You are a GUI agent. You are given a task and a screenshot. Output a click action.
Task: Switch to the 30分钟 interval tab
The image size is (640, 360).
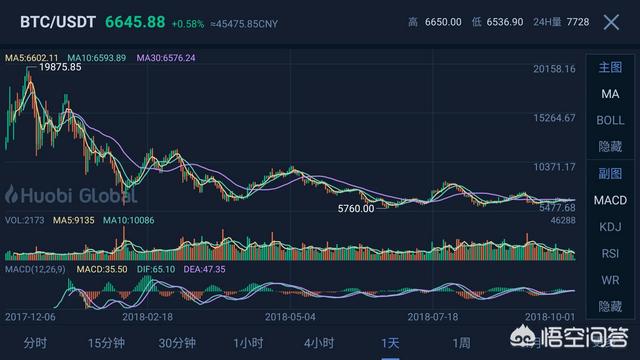[177, 343]
